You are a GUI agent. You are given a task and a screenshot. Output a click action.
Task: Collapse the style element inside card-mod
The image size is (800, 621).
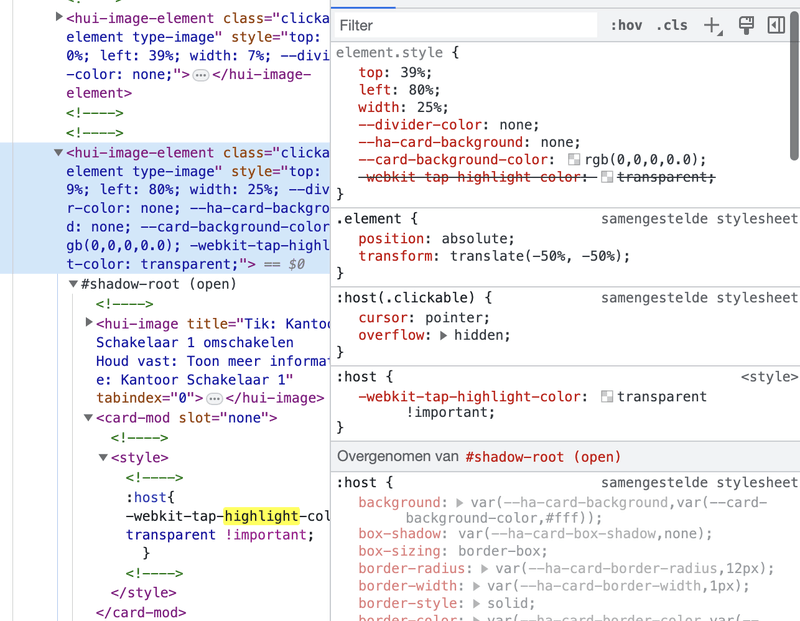click(x=103, y=457)
